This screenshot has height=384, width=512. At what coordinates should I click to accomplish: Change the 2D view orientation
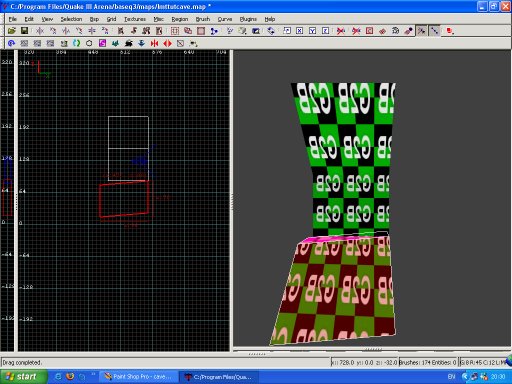(230, 31)
